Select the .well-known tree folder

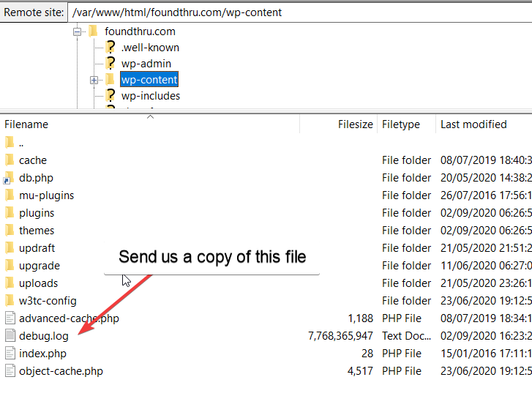pyautogui.click(x=150, y=48)
